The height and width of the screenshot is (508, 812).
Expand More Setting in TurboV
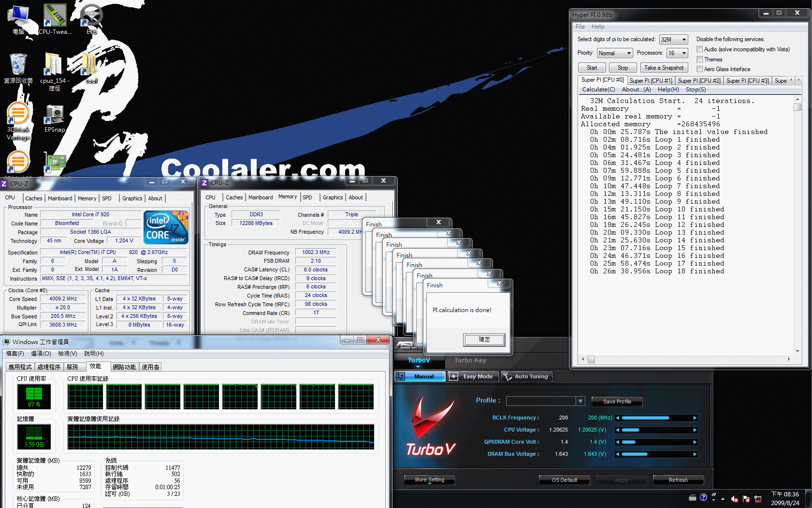tap(430, 480)
